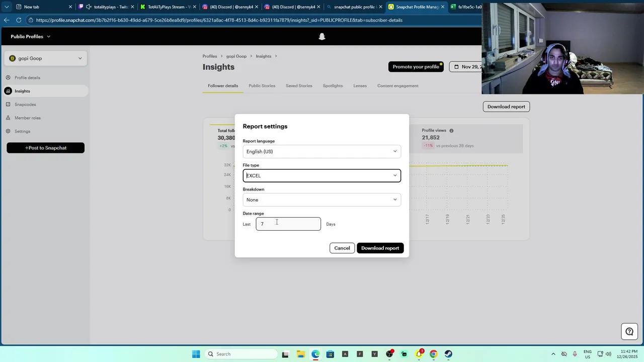The height and width of the screenshot is (362, 644).
Task: Click the Member roles sidebar icon
Action: [x=8, y=118]
